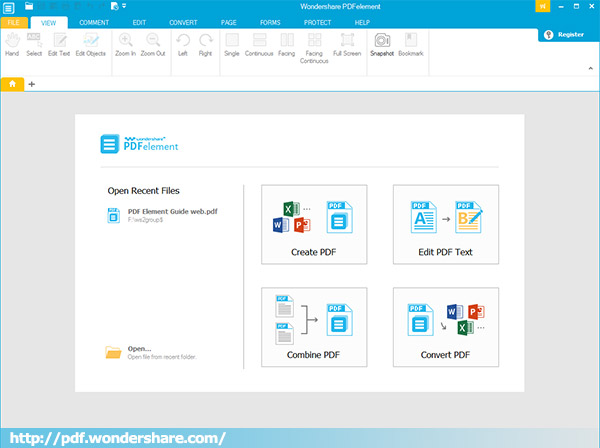Switch to the PROTECT ribbon tab
This screenshot has height=448, width=600.
point(317,23)
